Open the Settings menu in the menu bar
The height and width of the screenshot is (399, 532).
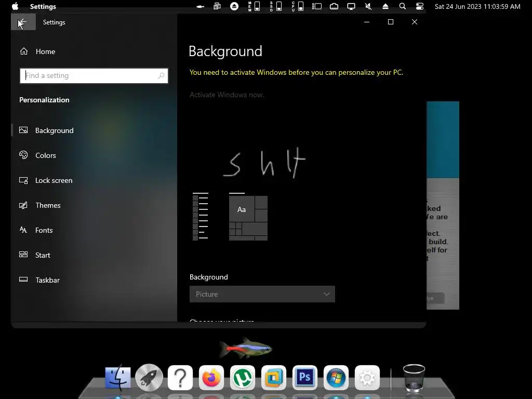pos(43,6)
